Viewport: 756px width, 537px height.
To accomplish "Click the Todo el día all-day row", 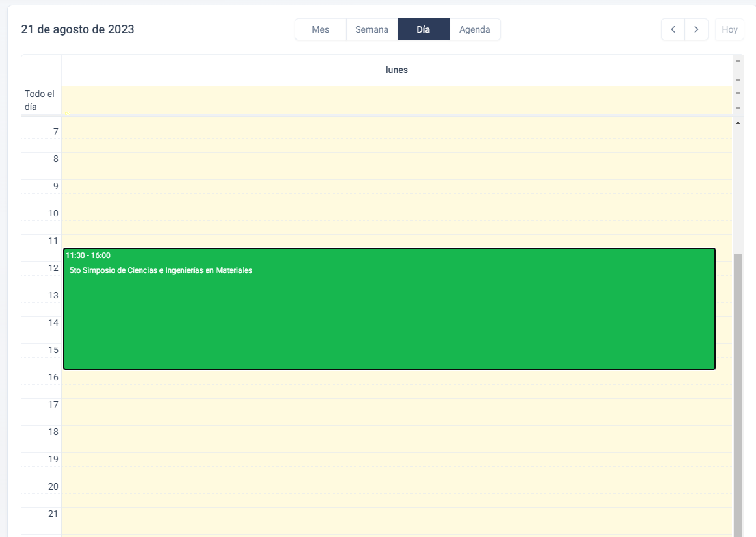I will pyautogui.click(x=396, y=100).
